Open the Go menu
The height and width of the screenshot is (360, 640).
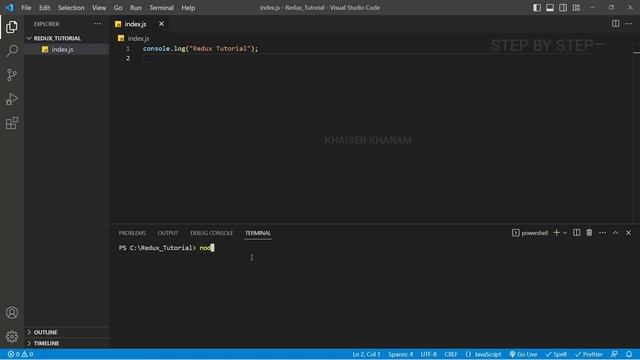[x=118, y=8]
